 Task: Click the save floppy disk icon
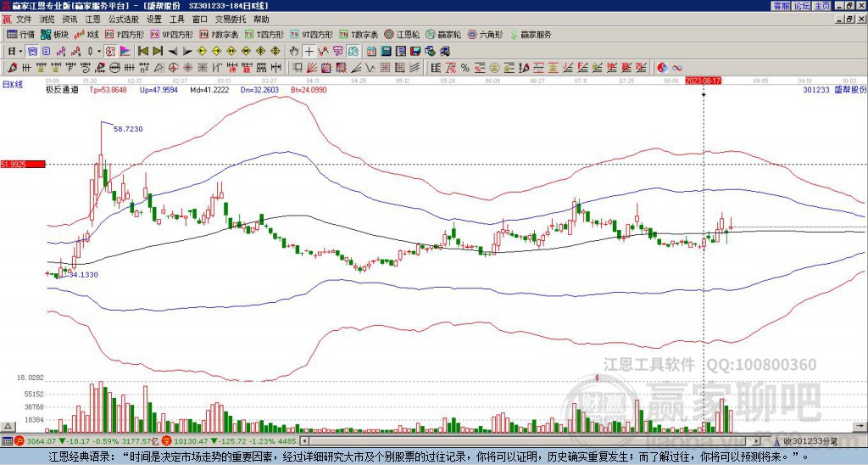[x=415, y=52]
